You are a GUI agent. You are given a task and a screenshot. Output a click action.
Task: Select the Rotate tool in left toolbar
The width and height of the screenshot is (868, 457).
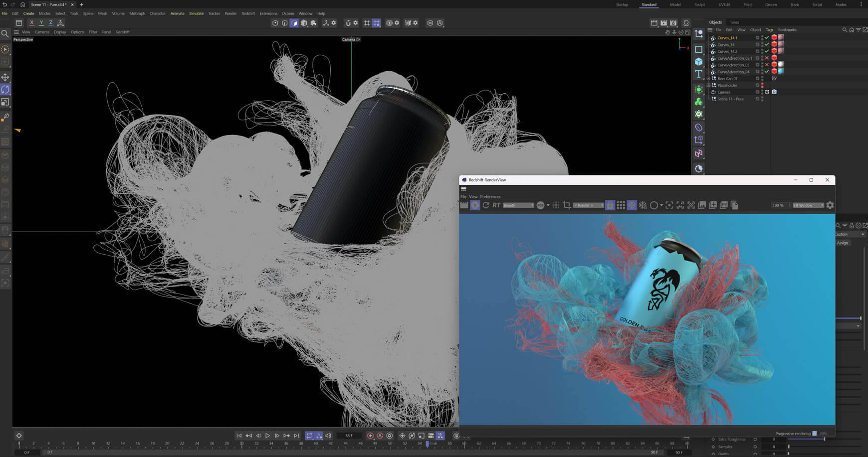pyautogui.click(x=5, y=90)
